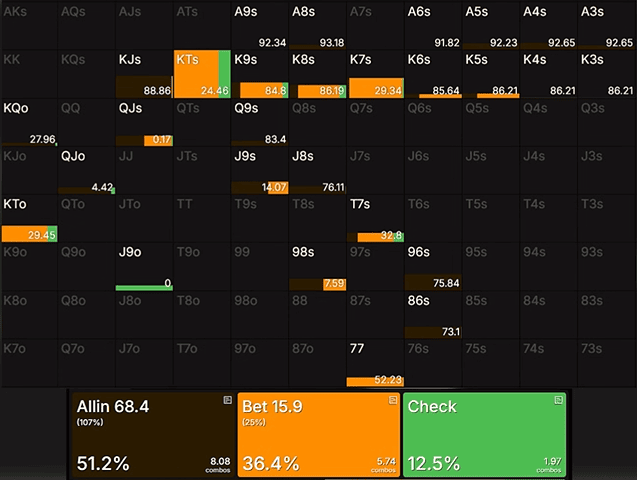This screenshot has width=637, height=480.
Task: Click the KQo hand cell
Action: 29,122
